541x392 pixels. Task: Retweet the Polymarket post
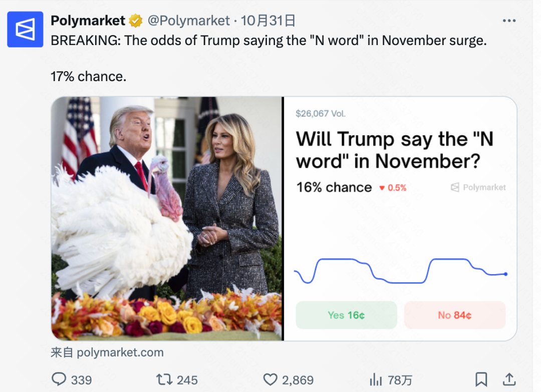coord(164,379)
